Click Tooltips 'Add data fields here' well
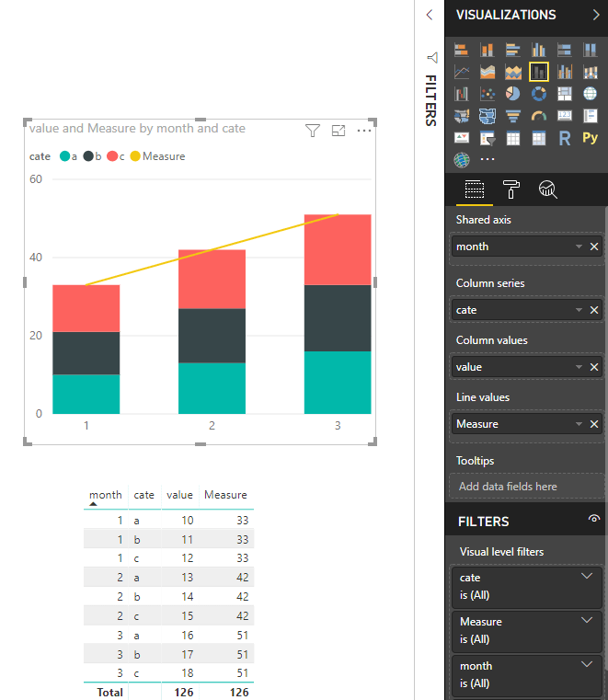The height and width of the screenshot is (700, 608). [x=526, y=487]
